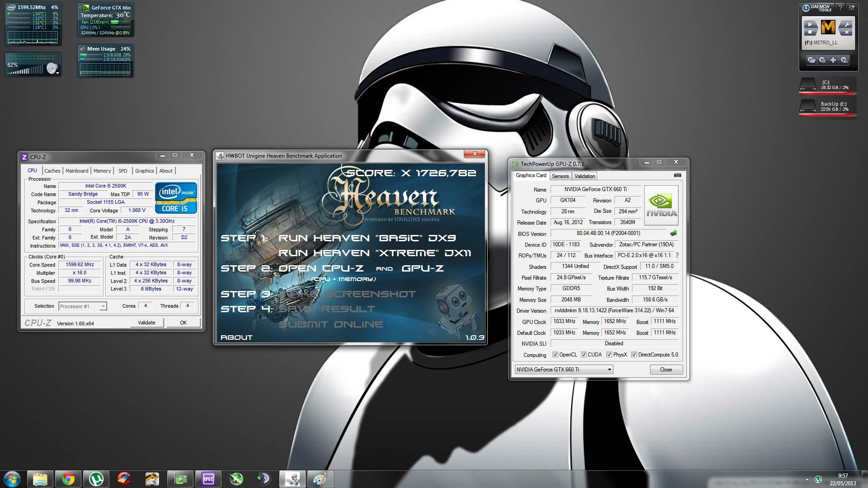Viewport: 868px width, 488px height.
Task: Click the NVIDIA logo in GeForce gadget
Action: (84, 8)
